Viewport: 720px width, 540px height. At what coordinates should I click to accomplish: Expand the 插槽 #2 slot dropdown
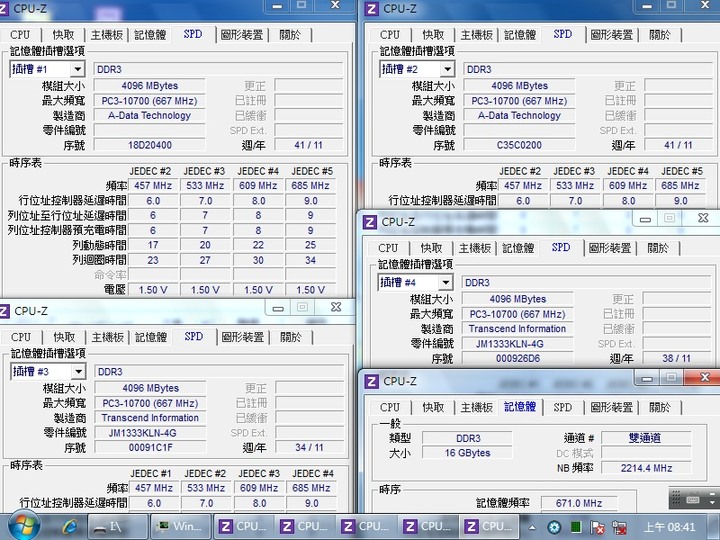[x=447, y=69]
